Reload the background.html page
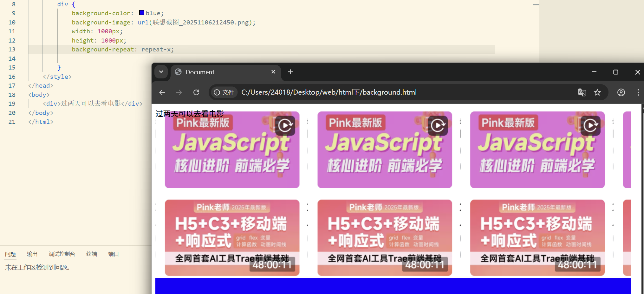The height and width of the screenshot is (294, 644). tap(196, 92)
